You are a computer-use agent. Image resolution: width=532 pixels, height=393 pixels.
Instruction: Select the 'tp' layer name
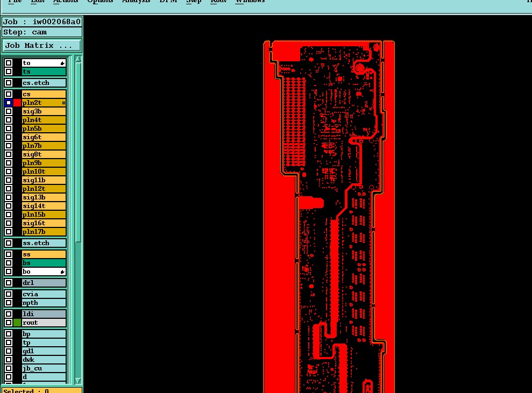tap(44, 342)
